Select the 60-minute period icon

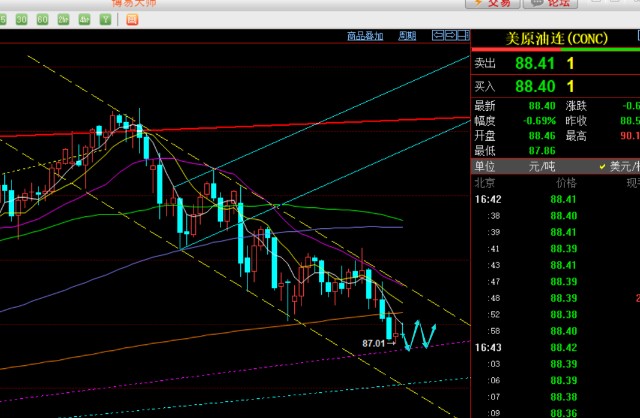pos(41,19)
